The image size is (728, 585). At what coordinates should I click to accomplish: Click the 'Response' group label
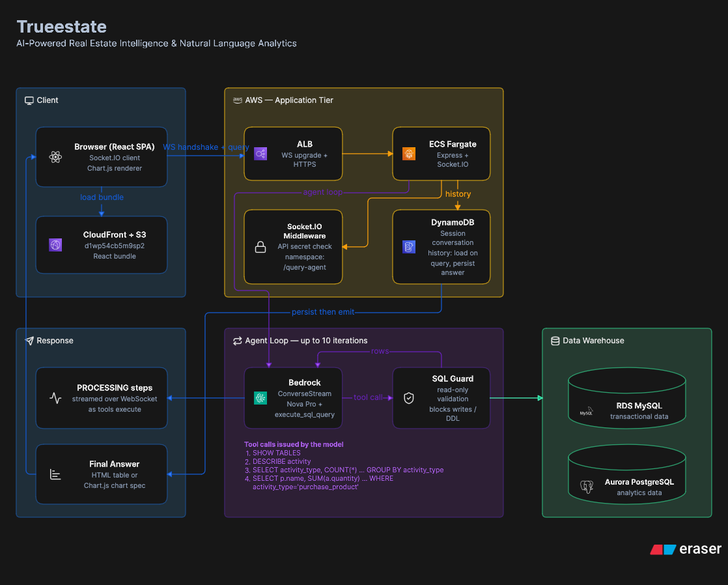coord(55,341)
